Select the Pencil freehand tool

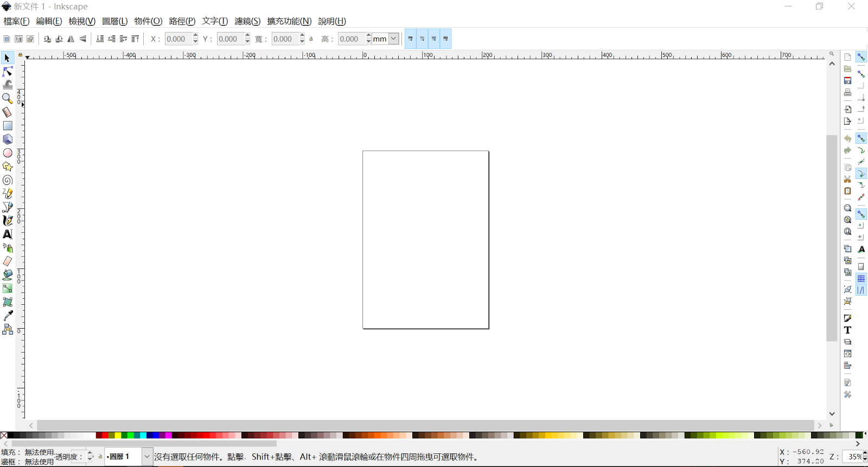click(x=7, y=194)
